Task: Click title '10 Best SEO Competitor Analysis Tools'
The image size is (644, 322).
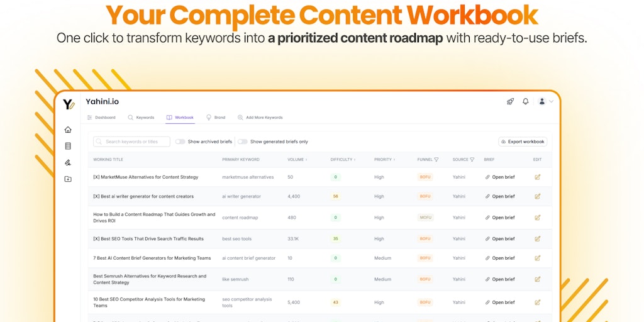Action: [x=149, y=303]
